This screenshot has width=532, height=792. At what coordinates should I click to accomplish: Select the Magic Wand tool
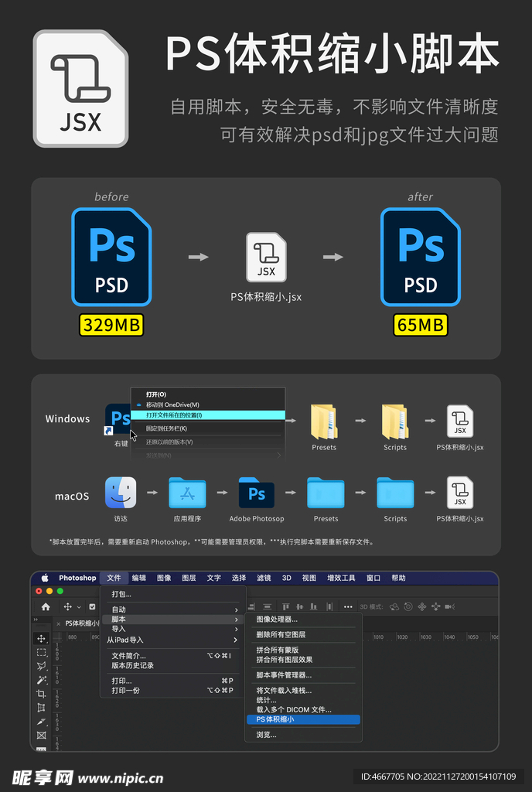pyautogui.click(x=42, y=680)
